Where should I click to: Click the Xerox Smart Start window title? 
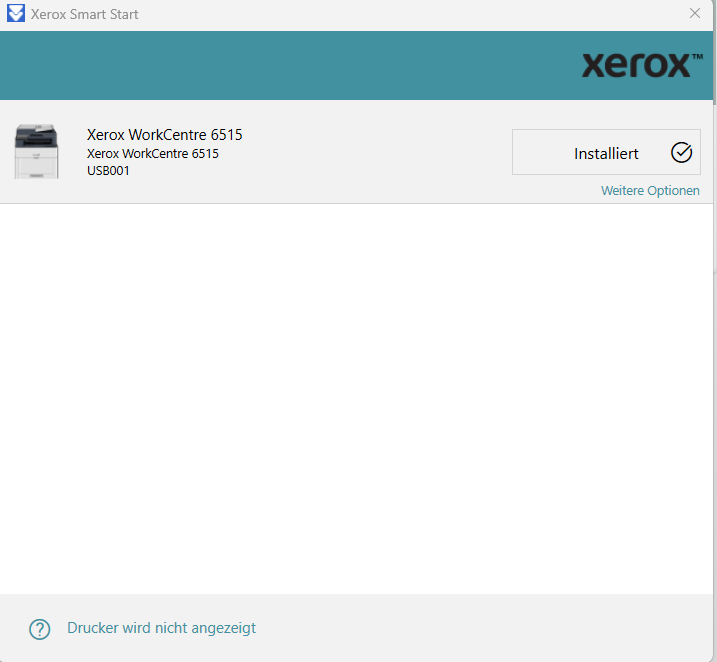(85, 14)
